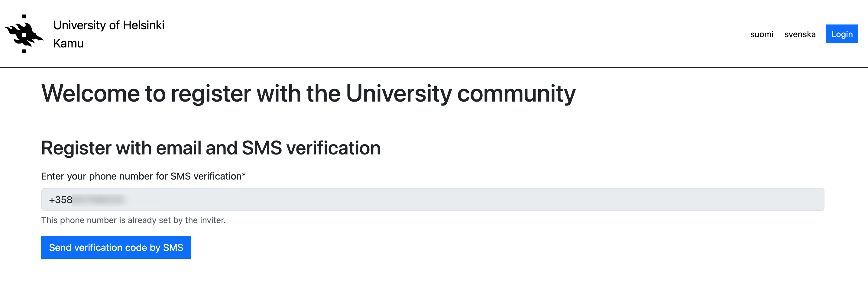Click the University of Helsinki title text
The image size is (868, 295).
108,25
